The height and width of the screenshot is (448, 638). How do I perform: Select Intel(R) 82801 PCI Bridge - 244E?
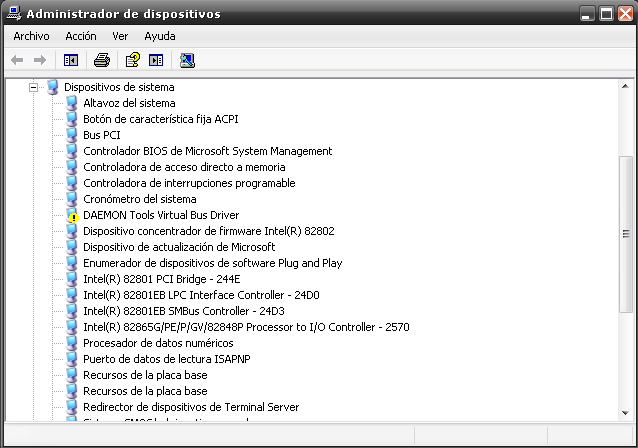point(161,279)
